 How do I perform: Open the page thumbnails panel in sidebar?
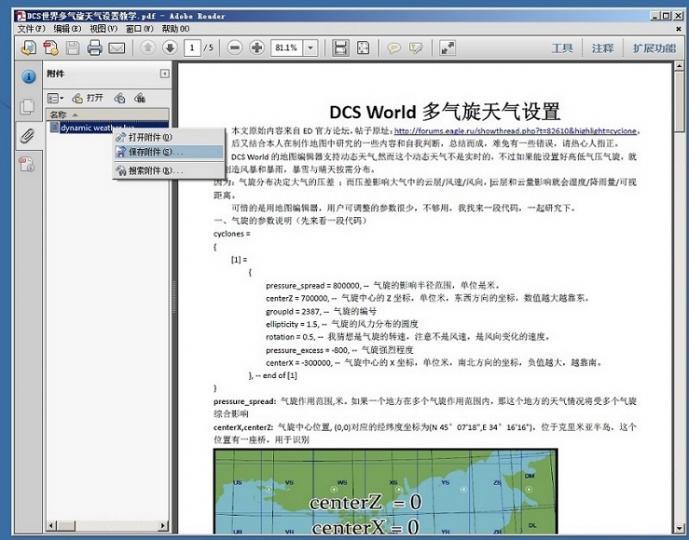click(x=27, y=106)
